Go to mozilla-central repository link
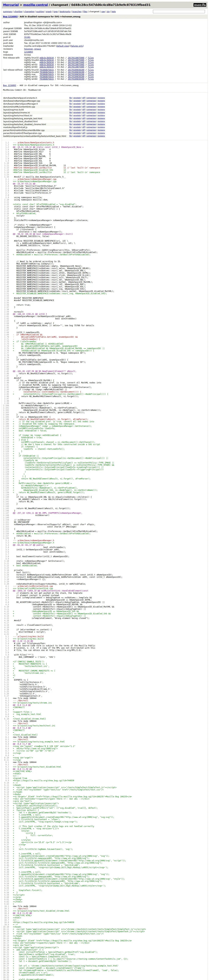209x980 pixels. click(35, 5)
